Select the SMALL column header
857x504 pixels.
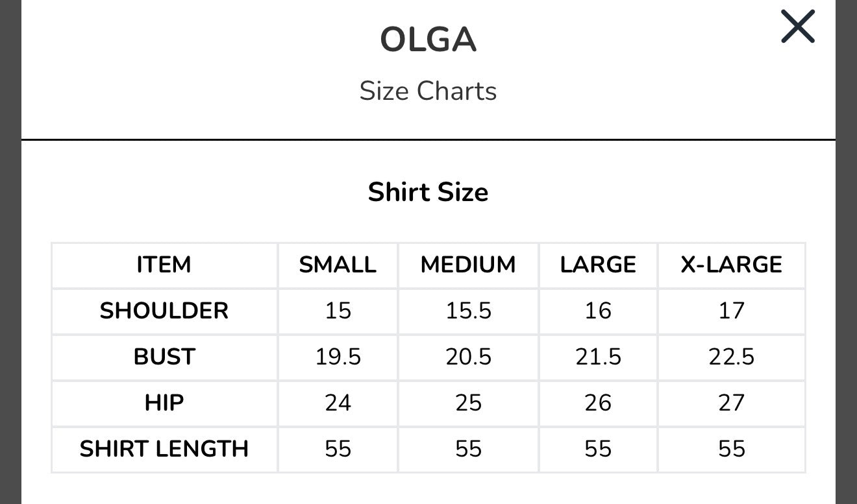coord(338,265)
